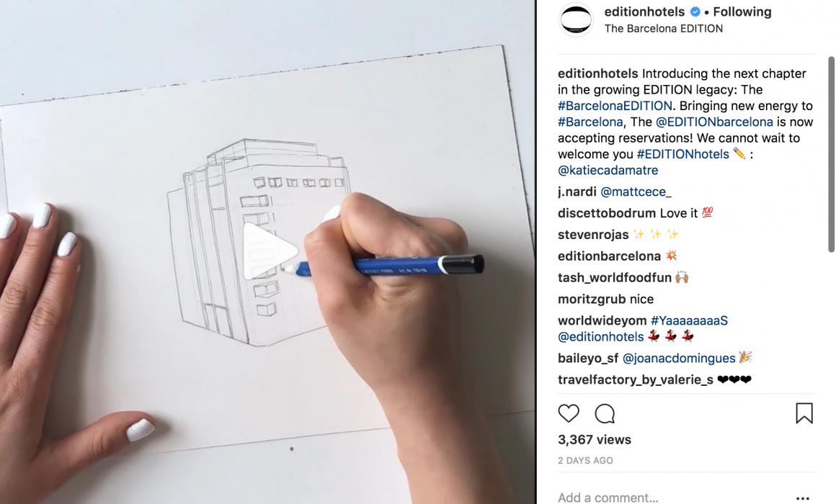Image resolution: width=836 pixels, height=504 pixels.
Task: Open comments using the speech bubble icon
Action: (605, 413)
